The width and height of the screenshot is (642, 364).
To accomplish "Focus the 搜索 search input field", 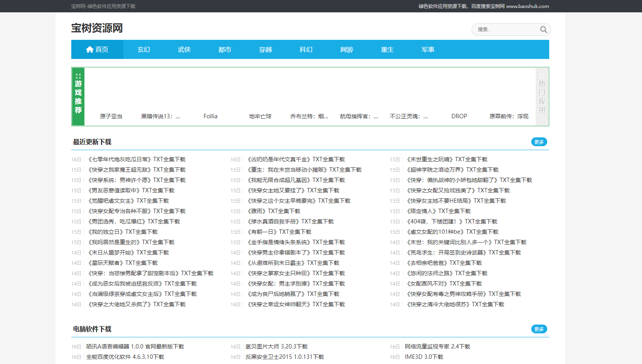I will (x=506, y=29).
